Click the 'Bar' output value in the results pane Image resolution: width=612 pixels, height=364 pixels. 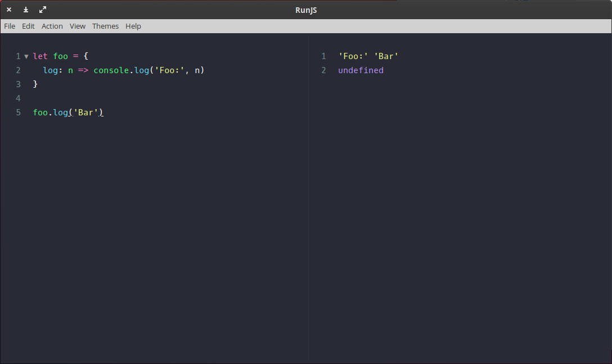[x=386, y=56]
